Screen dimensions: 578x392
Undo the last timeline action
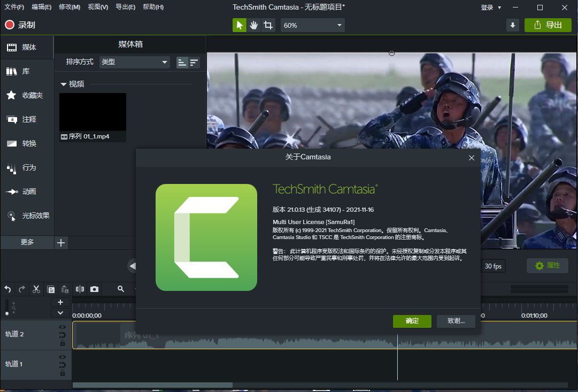pyautogui.click(x=7, y=289)
